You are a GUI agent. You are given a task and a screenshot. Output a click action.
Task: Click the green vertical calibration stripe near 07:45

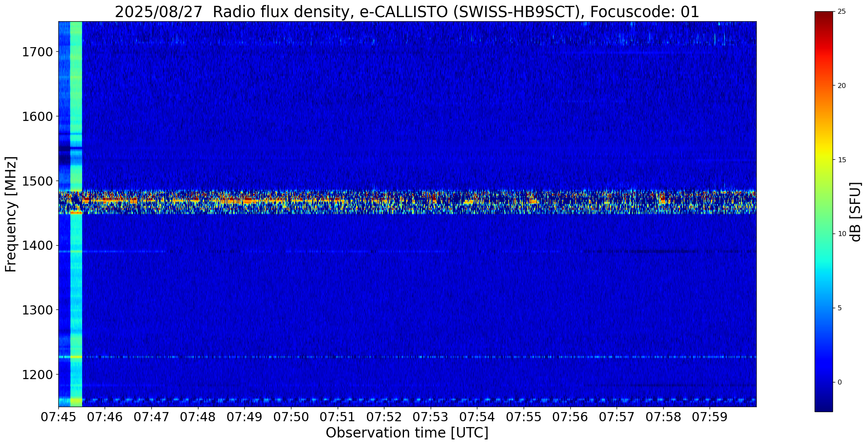[76, 214]
